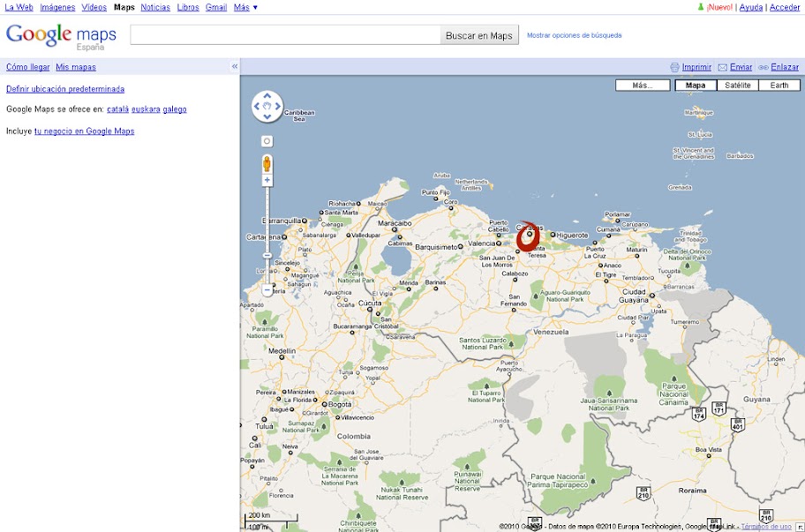Open tu negocio en Google Maps link
The width and height of the screenshot is (805, 532).
84,131
